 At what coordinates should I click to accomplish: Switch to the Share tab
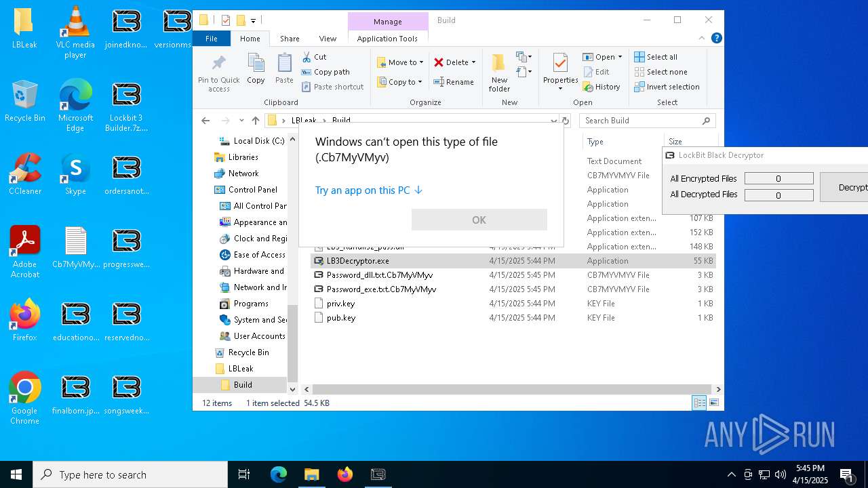pos(290,39)
